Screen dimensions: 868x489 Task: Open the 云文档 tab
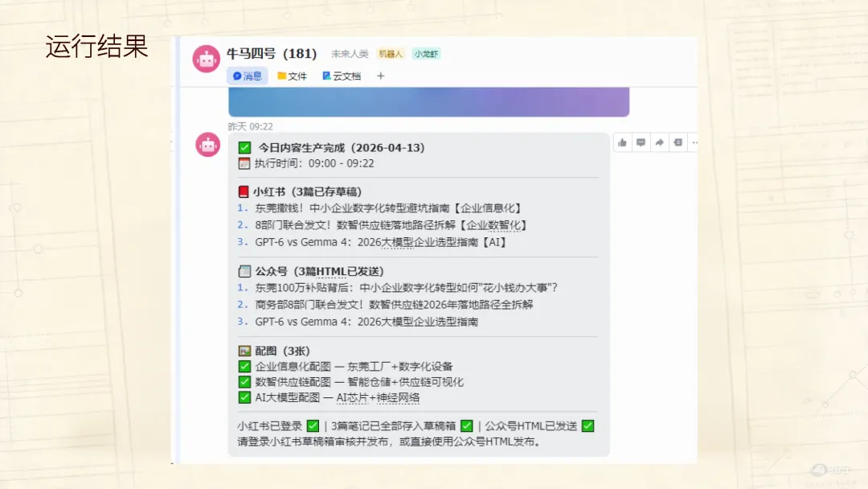pyautogui.click(x=342, y=76)
